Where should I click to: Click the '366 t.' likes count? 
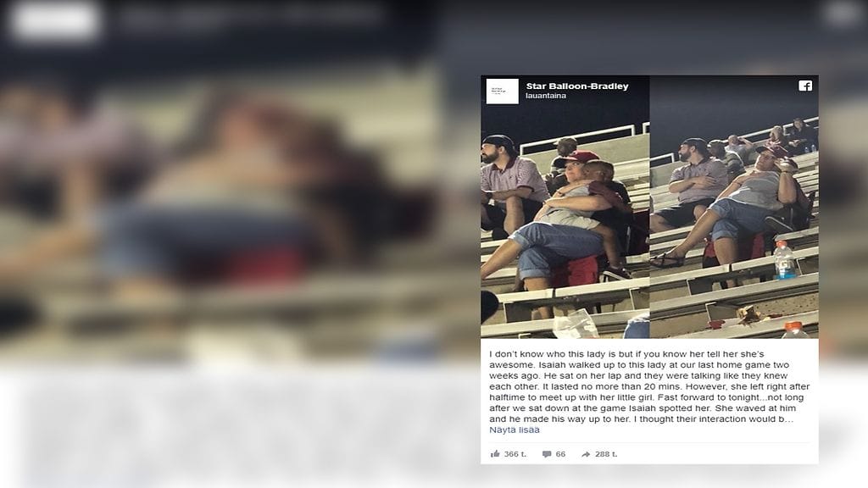(515, 454)
